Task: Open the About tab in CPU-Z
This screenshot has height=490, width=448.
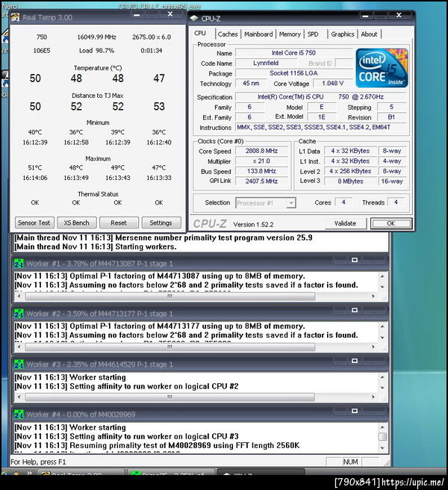Action: (x=370, y=34)
